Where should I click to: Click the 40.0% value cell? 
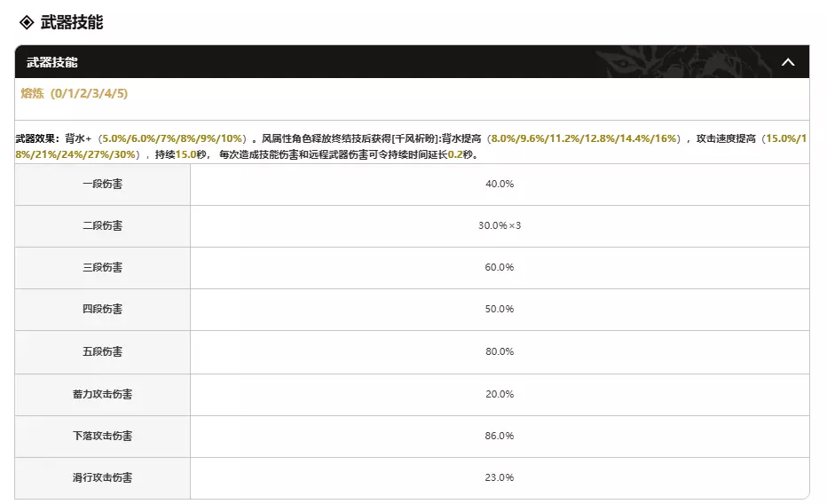tap(500, 184)
